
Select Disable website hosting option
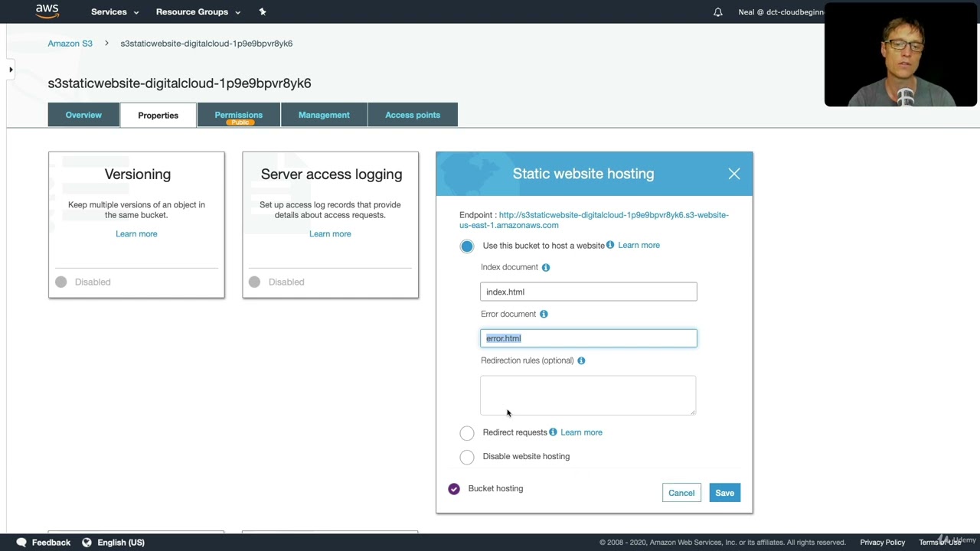tap(467, 457)
